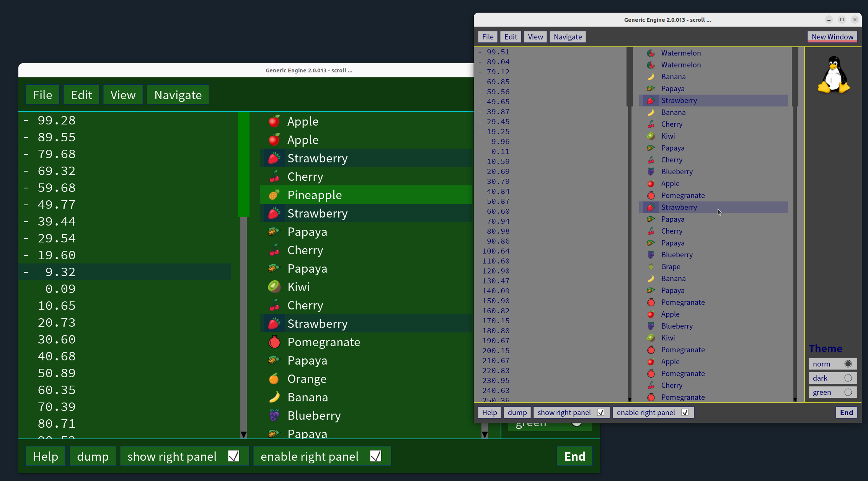Click scroll-down arrow of gray fruit list

[795, 400]
